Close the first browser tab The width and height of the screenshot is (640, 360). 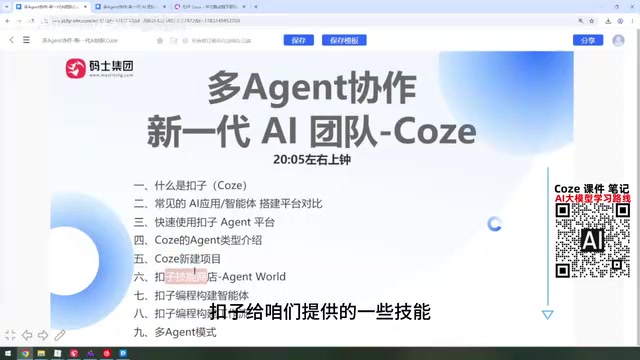(x=85, y=7)
